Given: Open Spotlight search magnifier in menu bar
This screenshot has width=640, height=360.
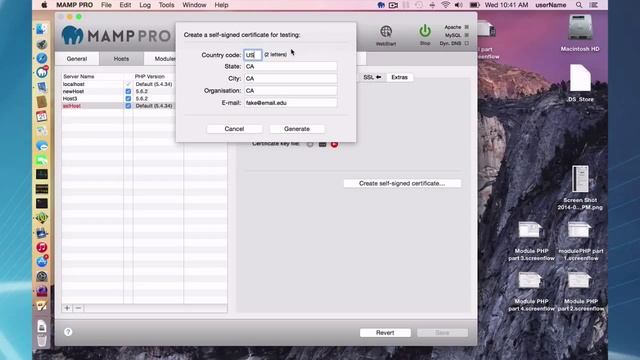Looking at the screenshot, I should [x=579, y=5].
